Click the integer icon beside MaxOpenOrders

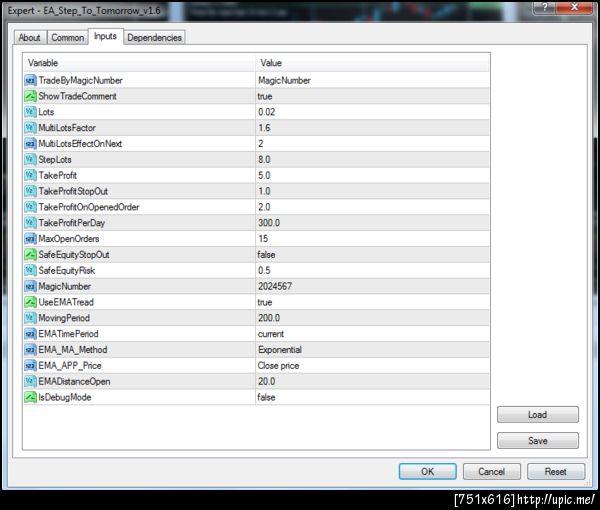click(30, 239)
